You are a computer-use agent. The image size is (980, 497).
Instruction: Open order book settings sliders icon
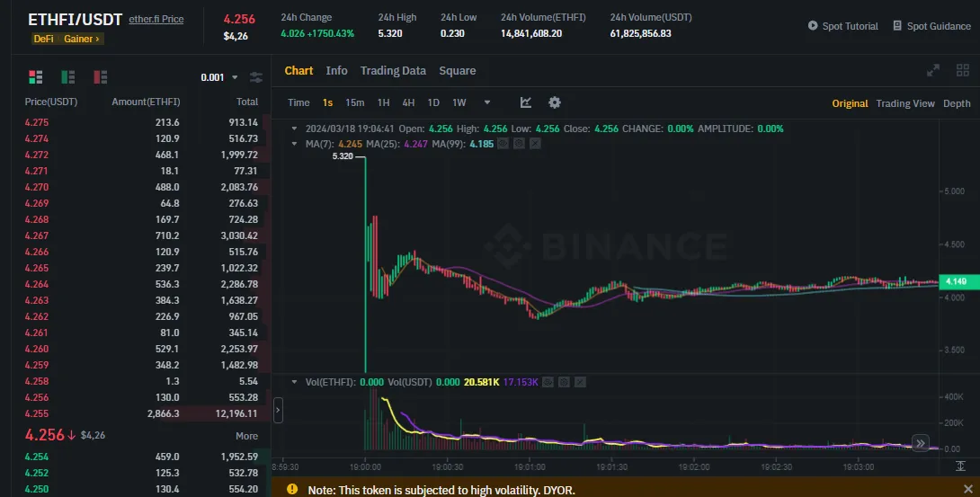256,77
